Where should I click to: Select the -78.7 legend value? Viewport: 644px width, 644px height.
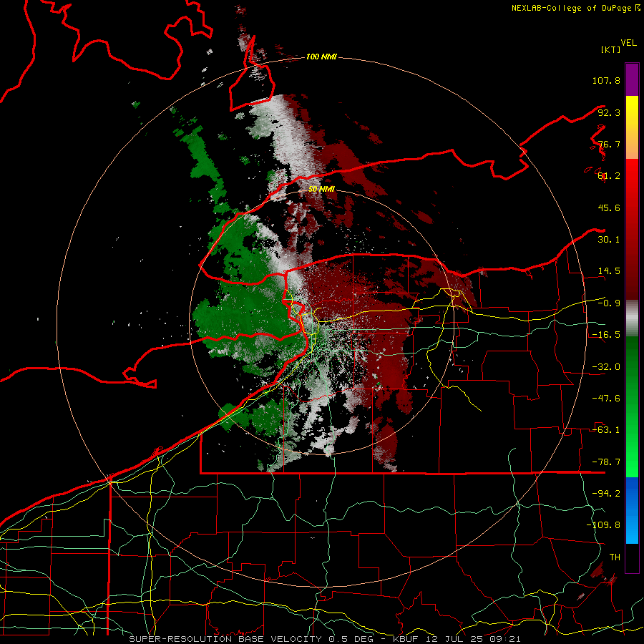[606, 462]
